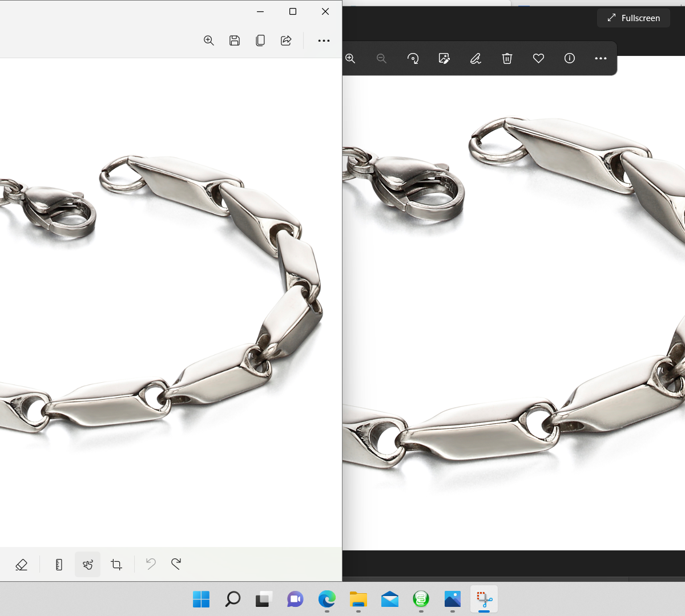Image resolution: width=685 pixels, height=616 pixels.
Task: Open Task View from the taskbar
Action: coord(264,599)
